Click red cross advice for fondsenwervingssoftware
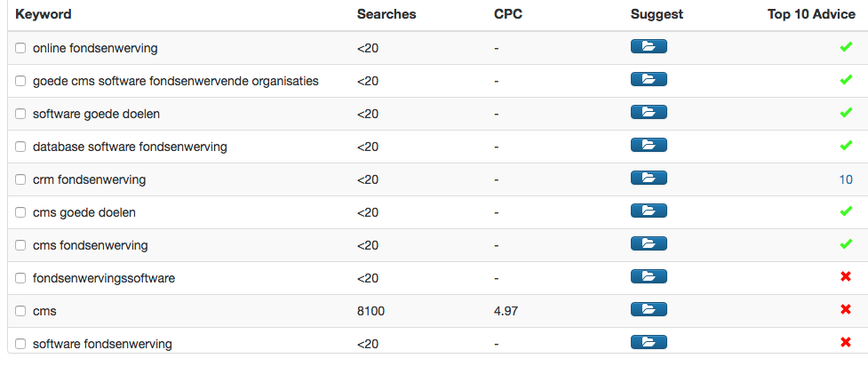 pos(845,277)
